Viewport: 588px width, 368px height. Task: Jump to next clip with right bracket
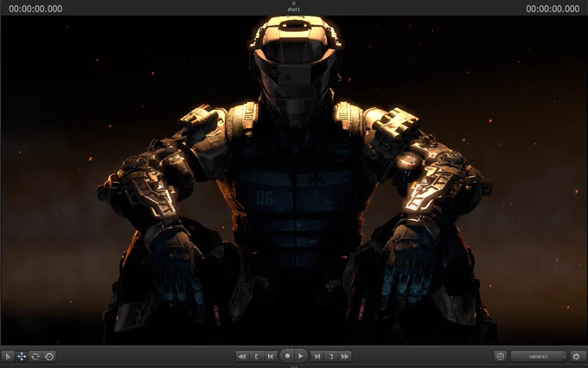point(331,356)
